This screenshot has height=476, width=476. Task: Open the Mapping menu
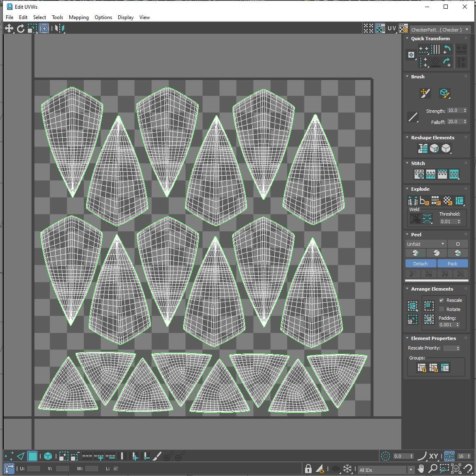point(78,17)
